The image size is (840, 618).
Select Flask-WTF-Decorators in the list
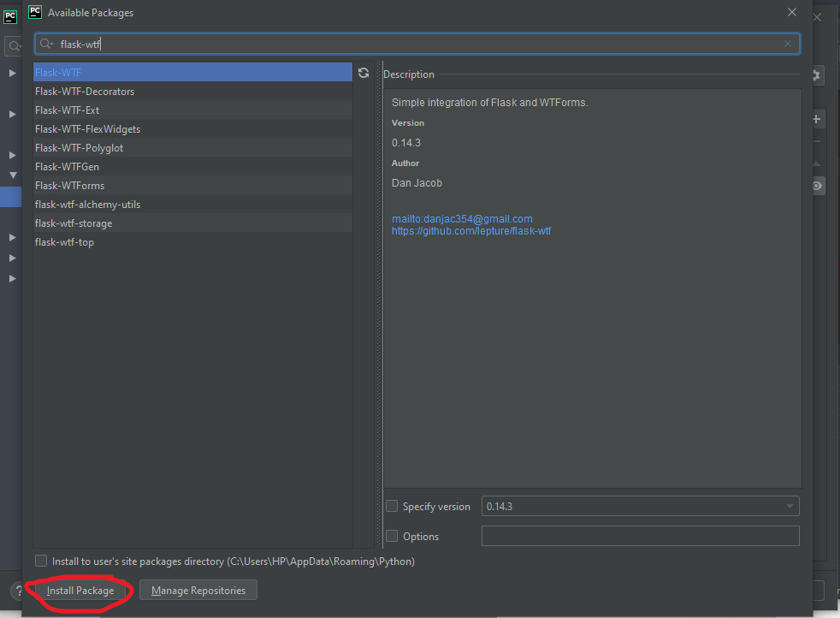coord(192,91)
